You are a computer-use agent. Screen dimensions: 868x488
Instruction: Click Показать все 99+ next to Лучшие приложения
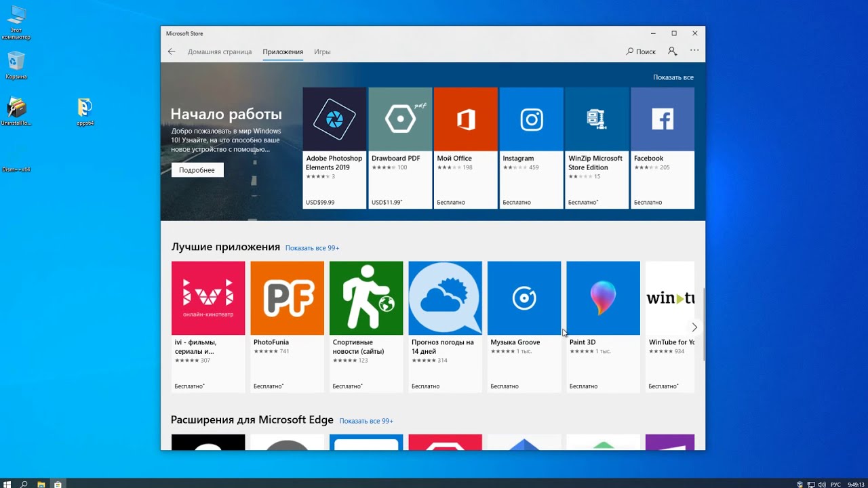coord(312,248)
